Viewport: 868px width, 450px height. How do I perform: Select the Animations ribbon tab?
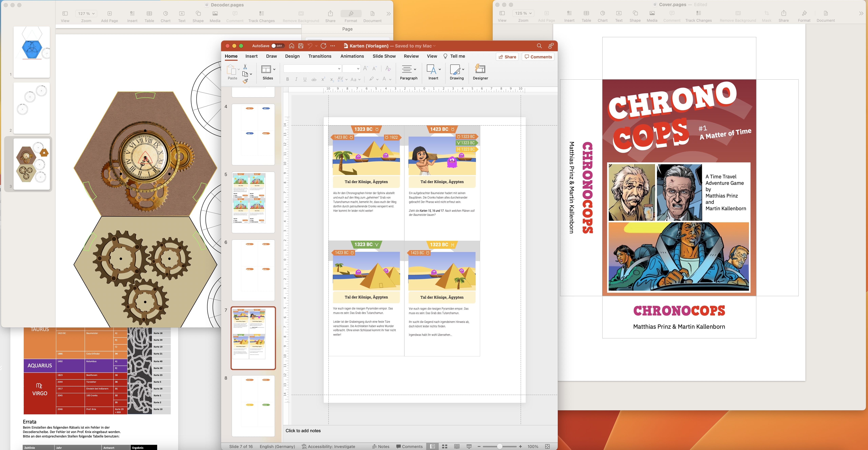coord(352,56)
